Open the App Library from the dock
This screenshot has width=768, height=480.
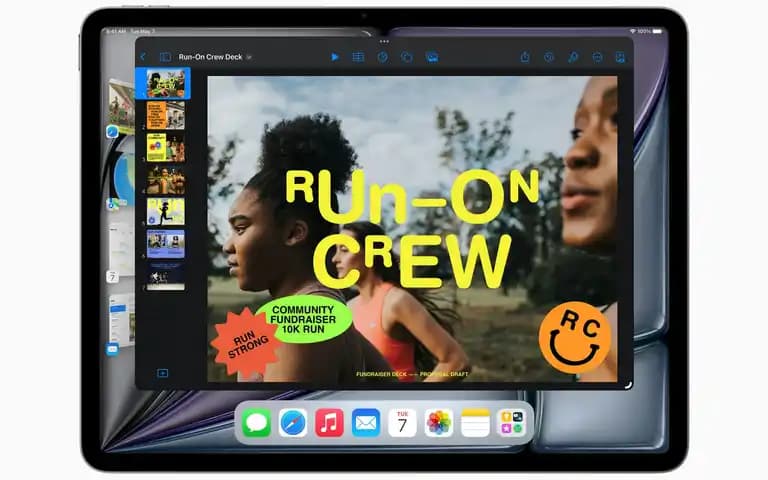[511, 423]
